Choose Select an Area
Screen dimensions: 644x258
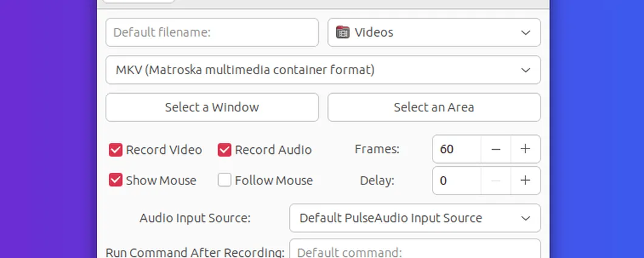coord(434,107)
